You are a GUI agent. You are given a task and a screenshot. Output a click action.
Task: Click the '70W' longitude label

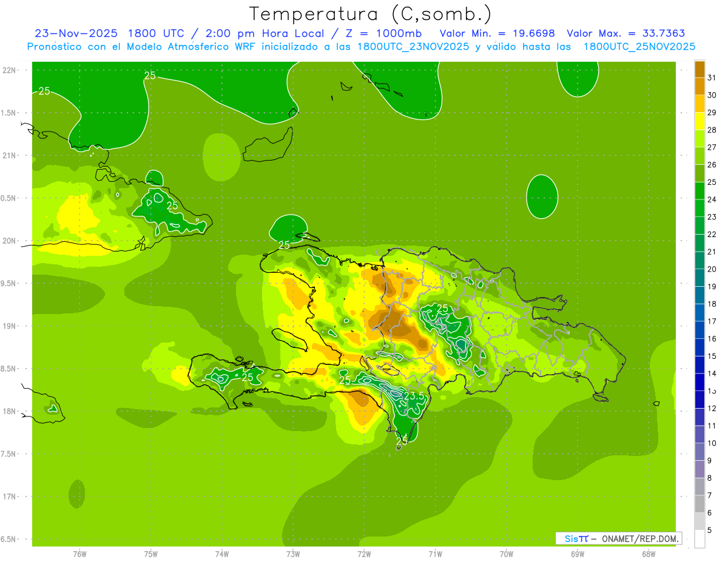coord(506,554)
